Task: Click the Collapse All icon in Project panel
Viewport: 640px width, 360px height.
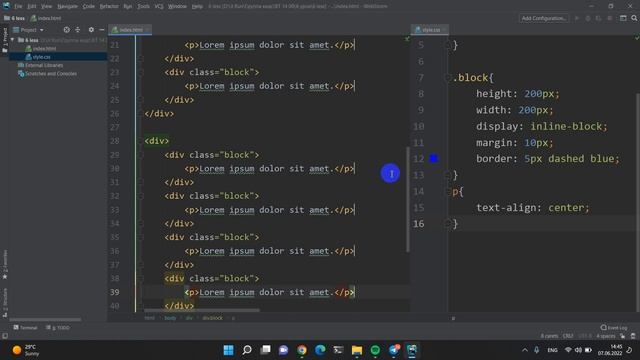Action: pyautogui.click(x=78, y=30)
